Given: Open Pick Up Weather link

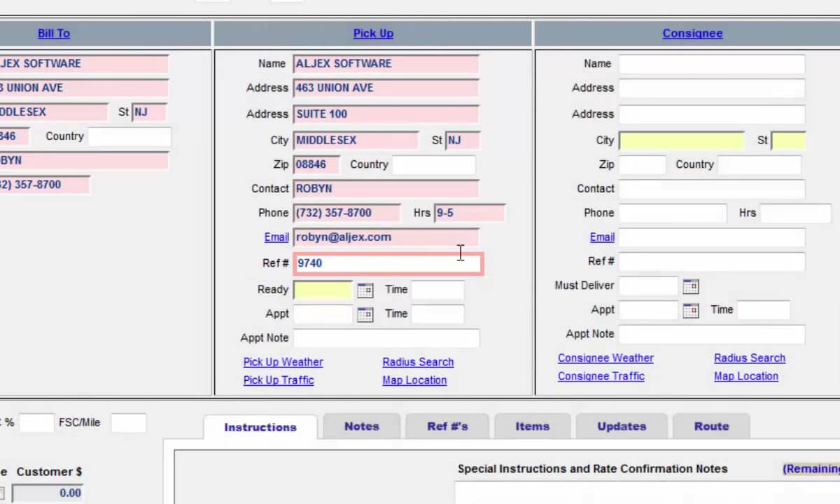Looking at the screenshot, I should 283,362.
